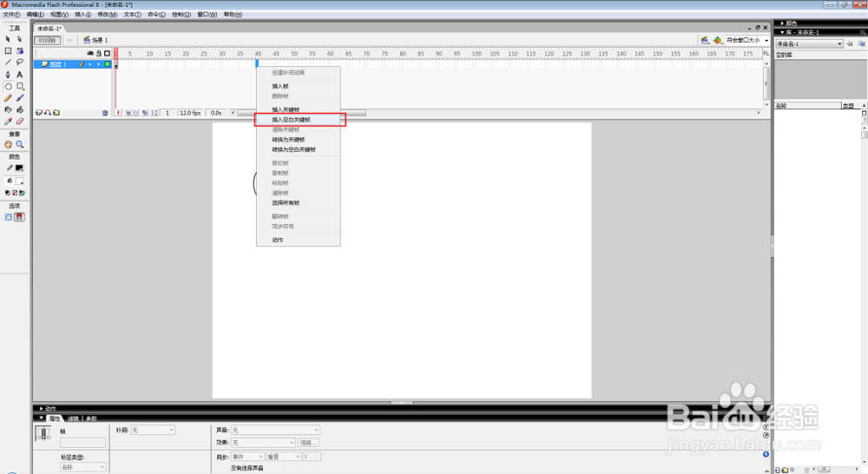Image resolution: width=868 pixels, height=474 pixels.
Task: Open the 效果 effect dropdown
Action: (263, 443)
